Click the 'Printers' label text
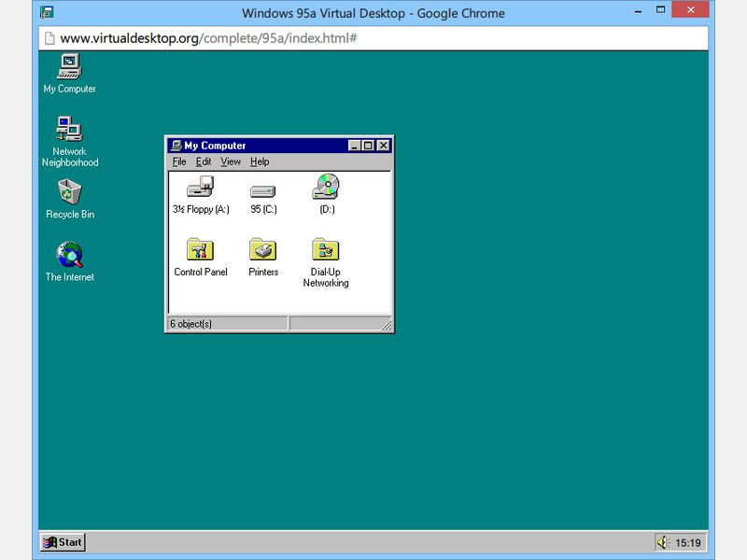This screenshot has height=560, width=747. (x=263, y=272)
